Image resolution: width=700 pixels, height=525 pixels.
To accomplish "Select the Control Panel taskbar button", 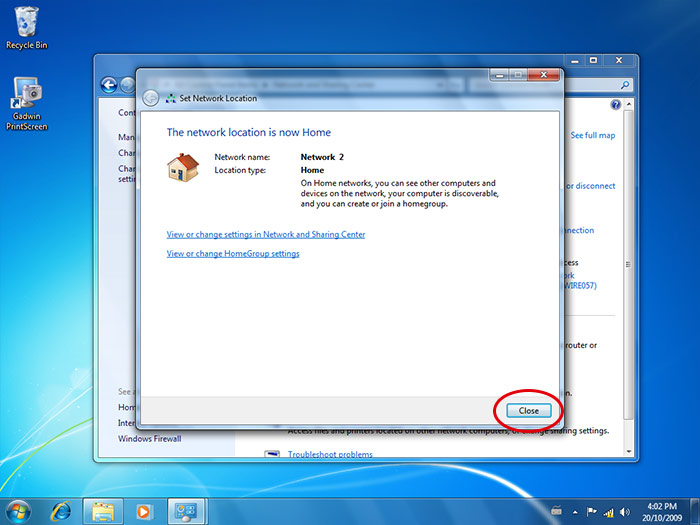I will [187, 512].
